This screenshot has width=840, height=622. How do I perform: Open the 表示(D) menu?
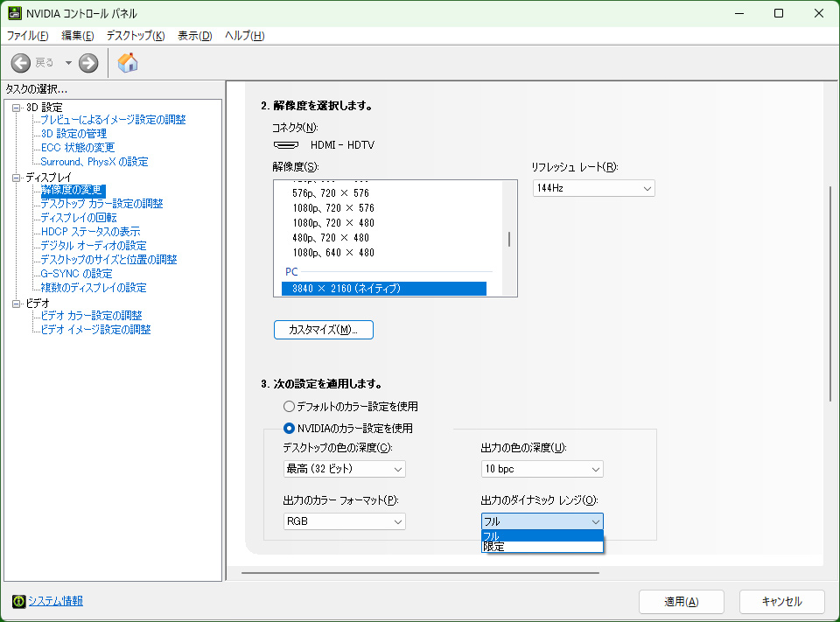click(x=195, y=36)
